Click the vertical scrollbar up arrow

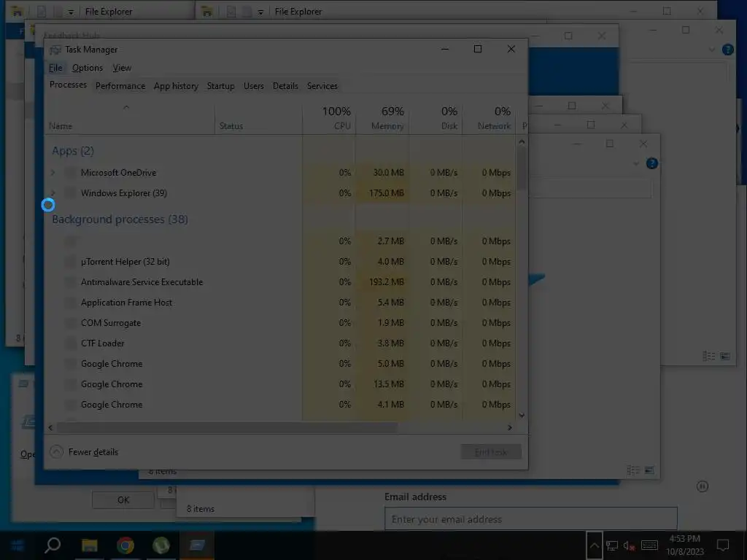point(522,141)
